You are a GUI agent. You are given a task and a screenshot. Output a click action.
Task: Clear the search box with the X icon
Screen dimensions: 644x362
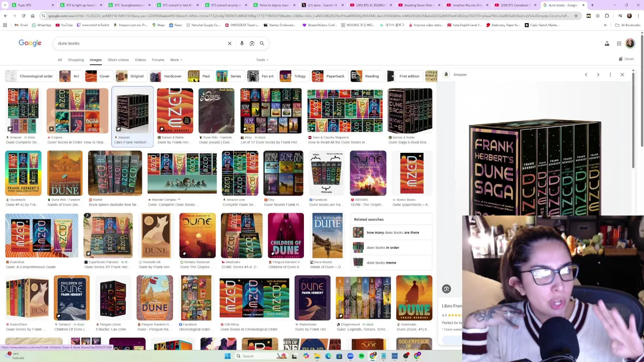229,43
